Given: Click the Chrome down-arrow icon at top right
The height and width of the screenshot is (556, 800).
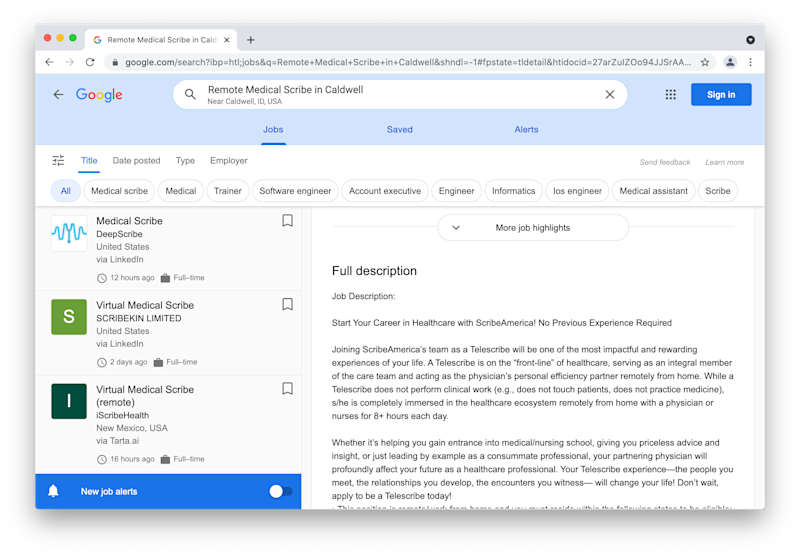Looking at the screenshot, I should [x=750, y=40].
